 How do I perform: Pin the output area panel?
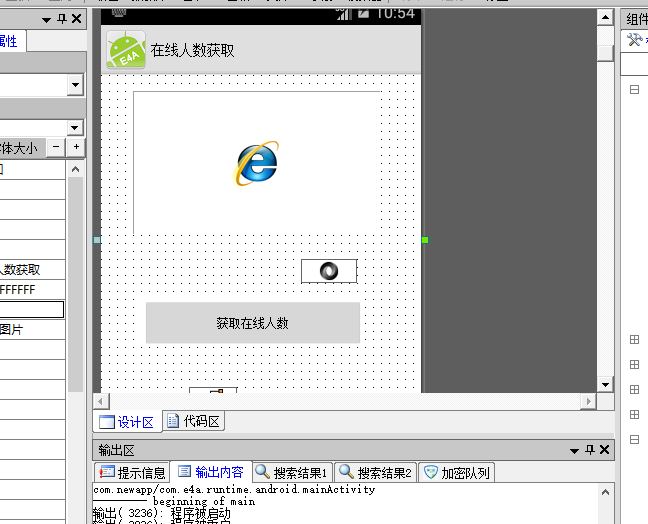pyautogui.click(x=590, y=450)
